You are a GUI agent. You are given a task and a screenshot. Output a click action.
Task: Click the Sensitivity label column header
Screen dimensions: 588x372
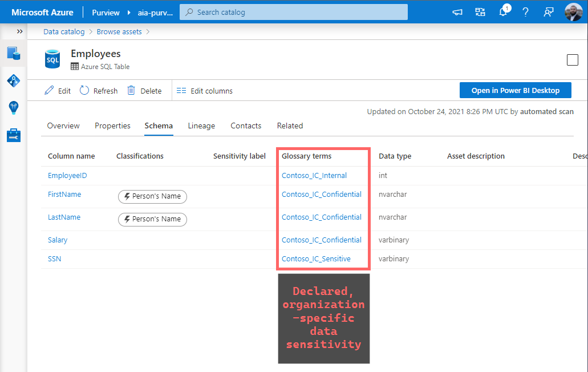(240, 156)
